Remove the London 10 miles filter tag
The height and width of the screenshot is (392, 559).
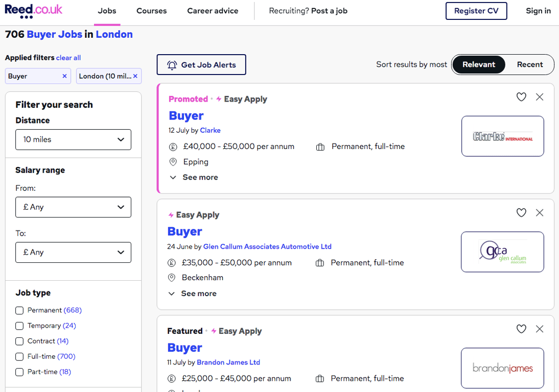click(135, 76)
